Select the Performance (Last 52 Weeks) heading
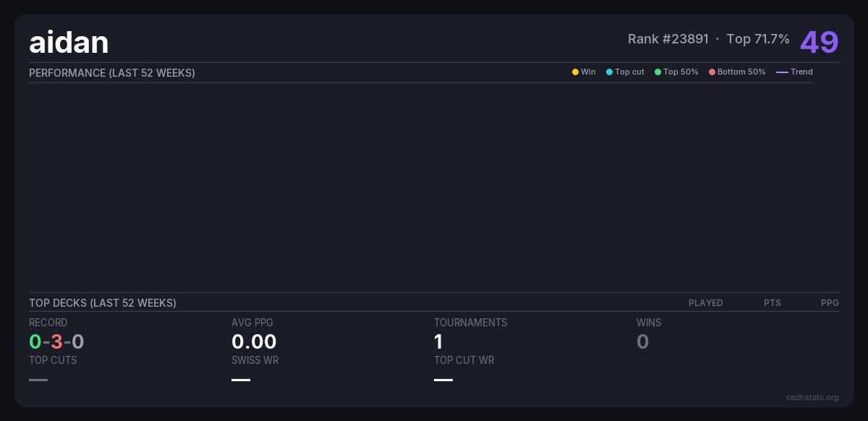868x421 pixels. click(x=112, y=73)
